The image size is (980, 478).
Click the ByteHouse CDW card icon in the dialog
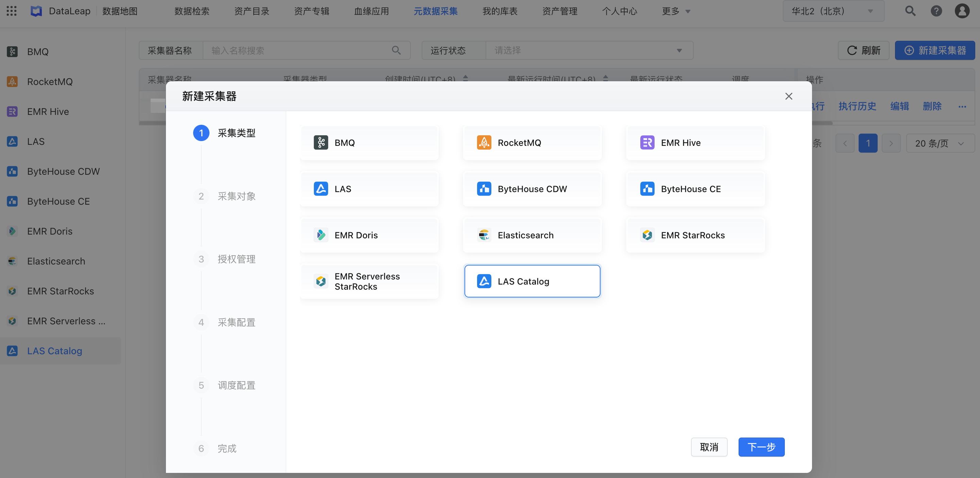tap(484, 189)
